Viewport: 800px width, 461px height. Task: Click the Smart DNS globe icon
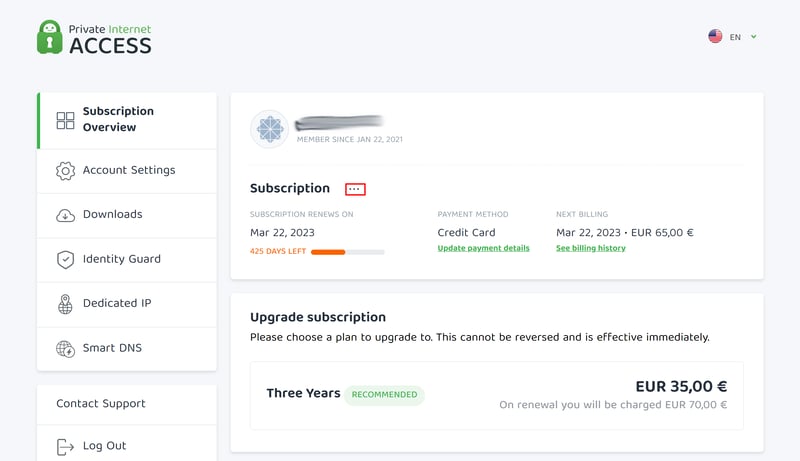65,349
